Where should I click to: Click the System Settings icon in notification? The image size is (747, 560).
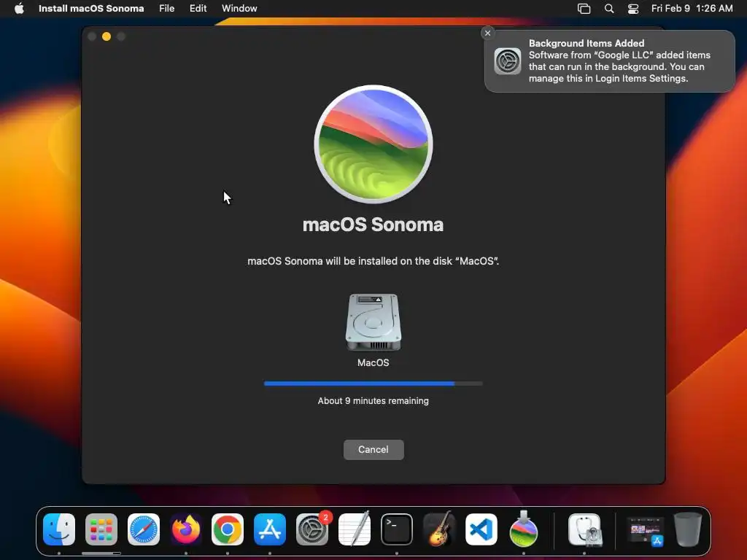point(508,61)
